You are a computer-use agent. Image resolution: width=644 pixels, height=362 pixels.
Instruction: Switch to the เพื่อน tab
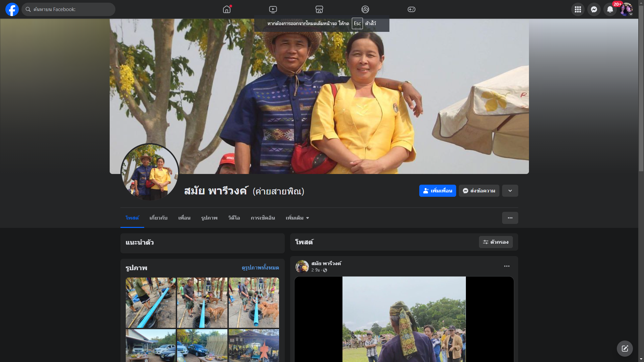(x=184, y=218)
